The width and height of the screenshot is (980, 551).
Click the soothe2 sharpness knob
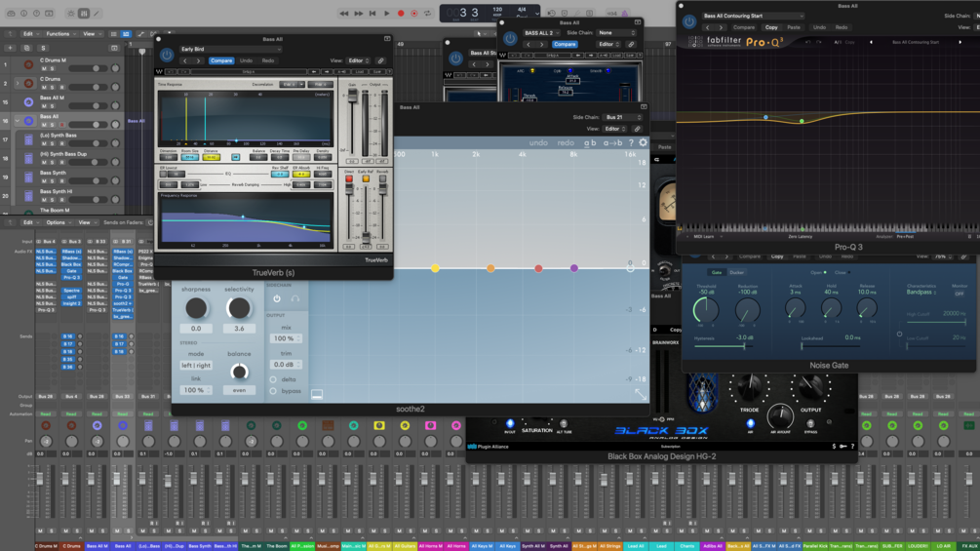[196, 308]
